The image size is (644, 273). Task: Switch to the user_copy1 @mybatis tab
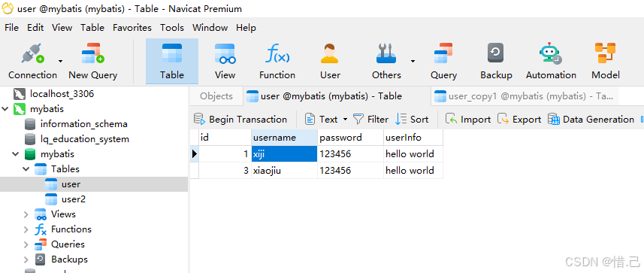point(524,96)
